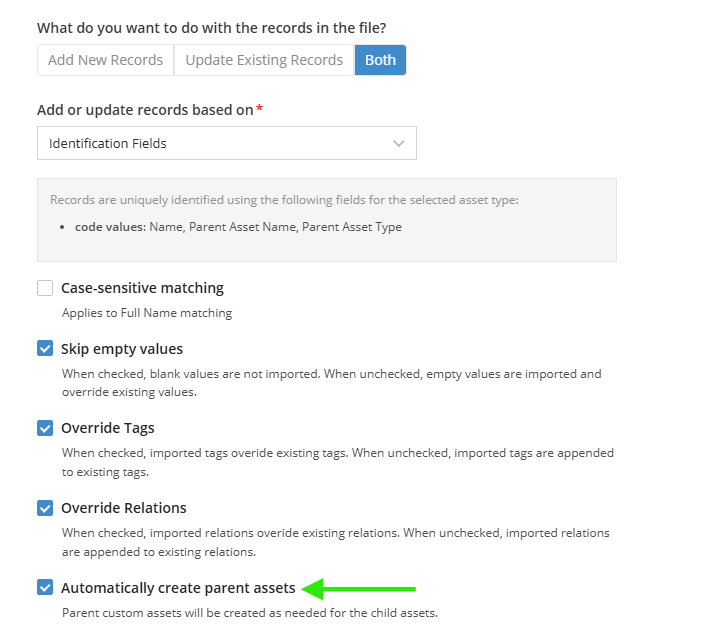This screenshot has height=630, width=715.
Task: Click the chevron arrow of Identification Fields
Action: pos(399,143)
